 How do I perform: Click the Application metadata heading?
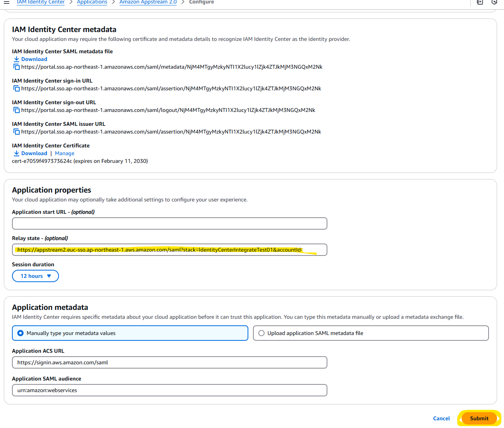(x=50, y=307)
